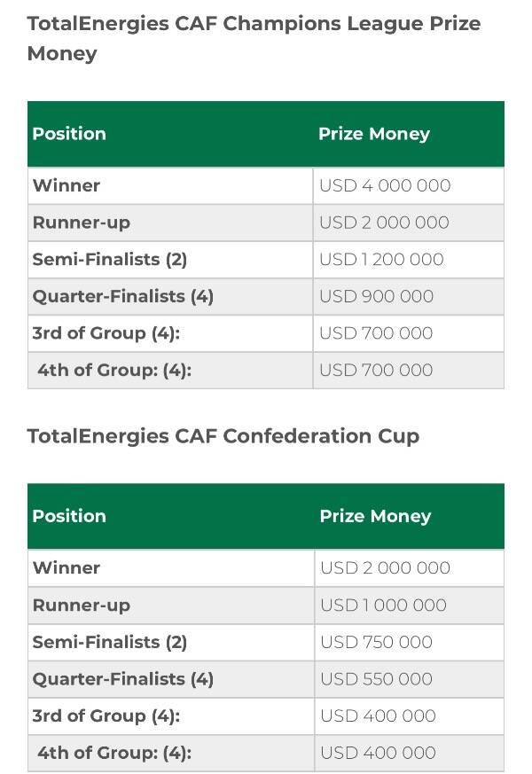Image resolution: width=532 pixels, height=774 pixels.
Task: Click the Confederation Cup 4th of Group row
Action: [x=265, y=753]
